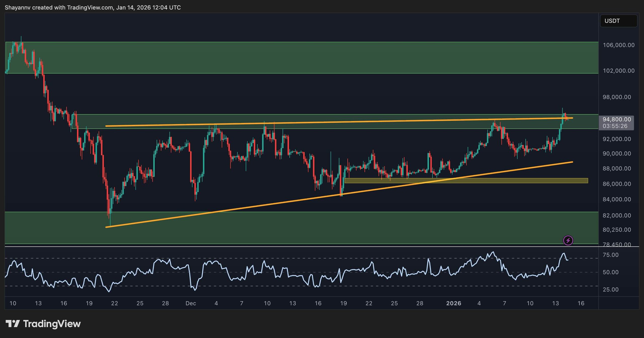Screen dimensions: 644x338
Task: Click the purple lightning bolt icon
Action: click(568, 240)
